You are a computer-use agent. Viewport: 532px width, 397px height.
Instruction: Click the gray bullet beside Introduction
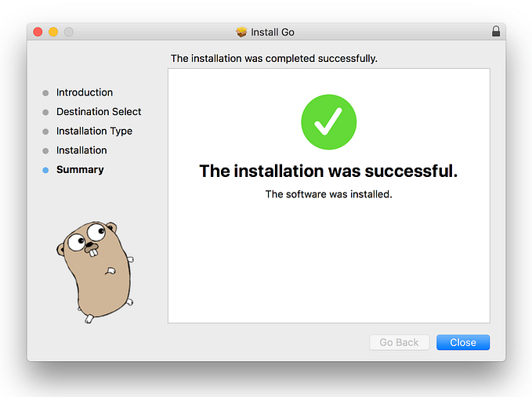(x=45, y=93)
